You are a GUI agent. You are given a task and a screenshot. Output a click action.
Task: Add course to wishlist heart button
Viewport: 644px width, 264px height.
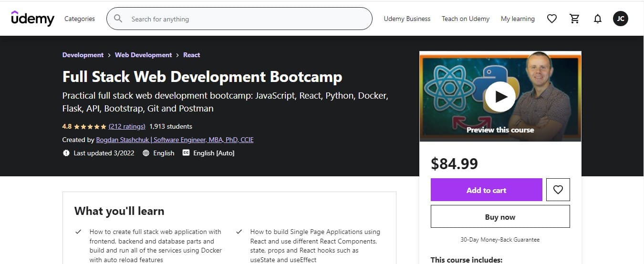[x=558, y=190]
